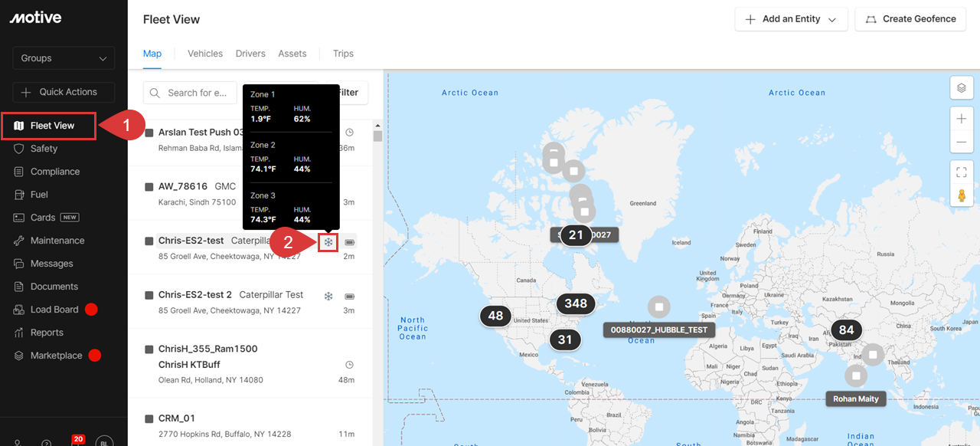Image resolution: width=980 pixels, height=446 pixels.
Task: Click the map layers icon
Action: (x=962, y=88)
